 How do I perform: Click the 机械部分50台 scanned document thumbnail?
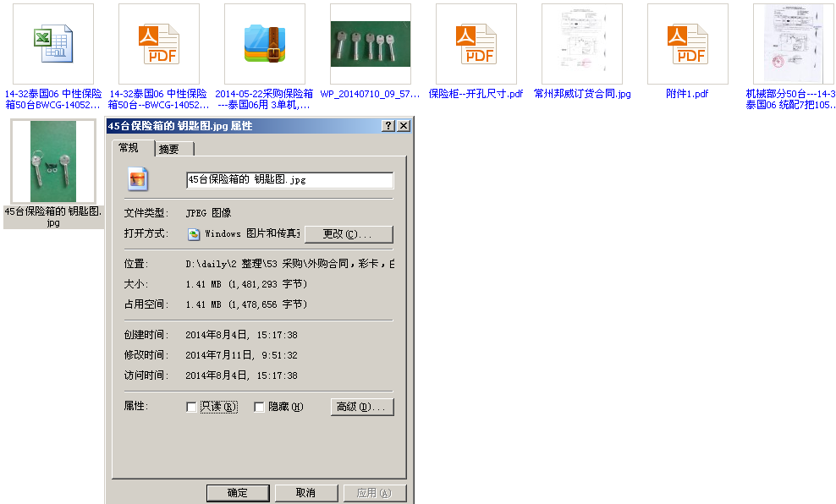click(793, 44)
